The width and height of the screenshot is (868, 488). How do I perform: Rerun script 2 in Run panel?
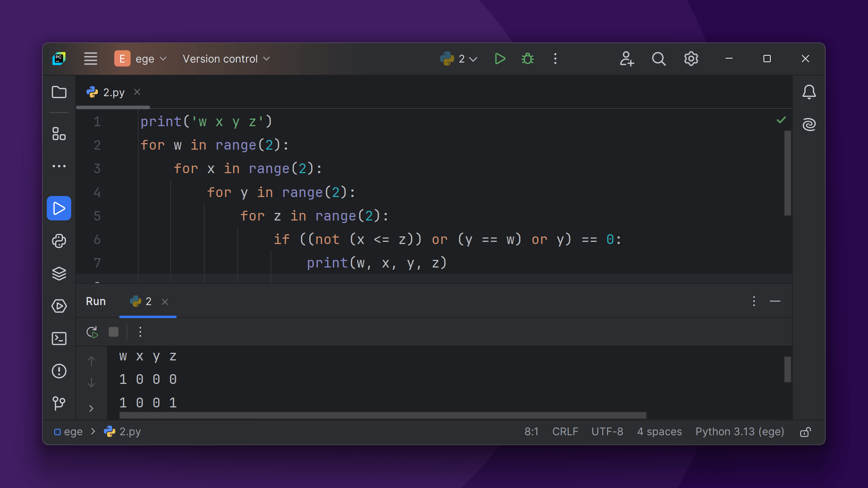point(92,332)
